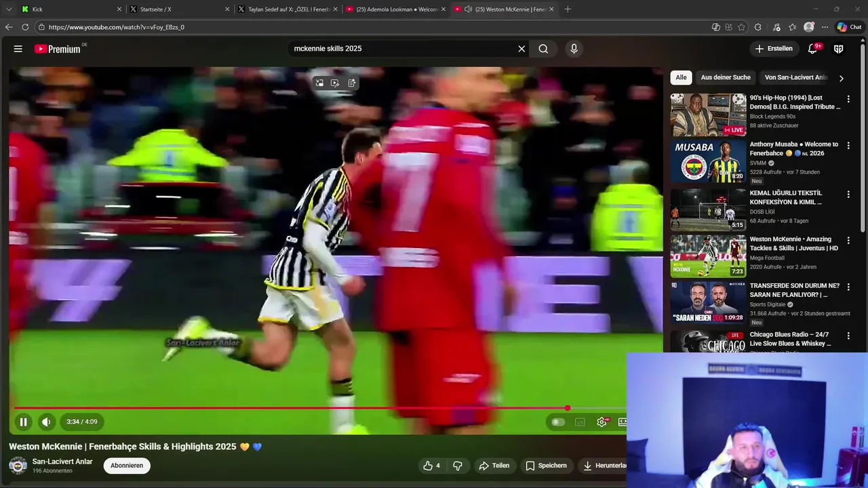Click the picture-in-picture icon on the video overlay
868x488 pixels.
pos(319,83)
